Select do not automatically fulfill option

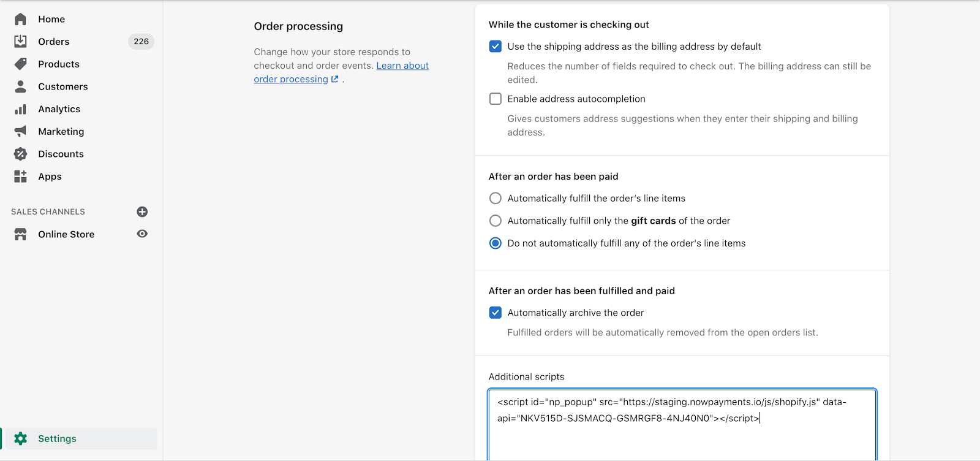click(496, 243)
